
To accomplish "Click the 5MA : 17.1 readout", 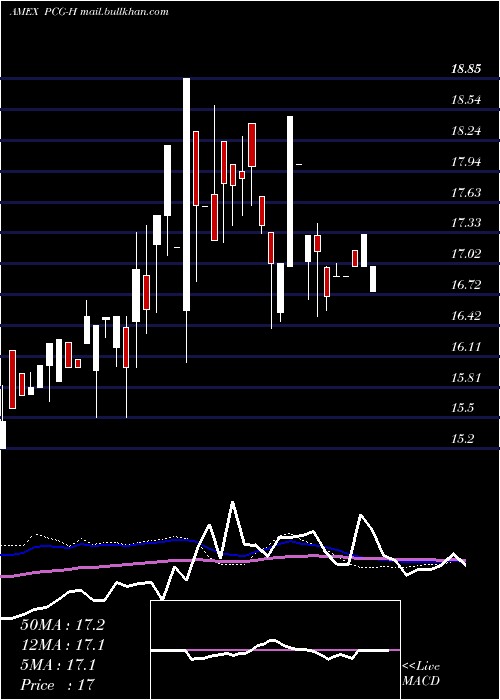I will [58, 665].
